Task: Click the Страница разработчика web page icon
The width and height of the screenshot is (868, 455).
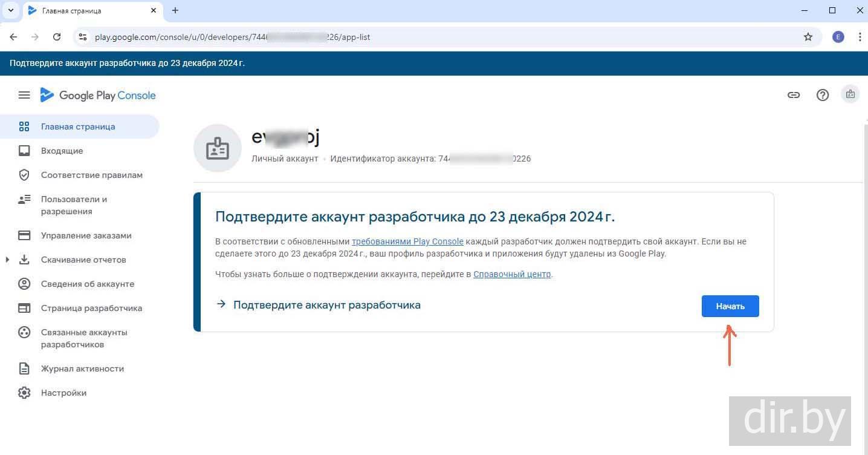Action: [x=24, y=308]
